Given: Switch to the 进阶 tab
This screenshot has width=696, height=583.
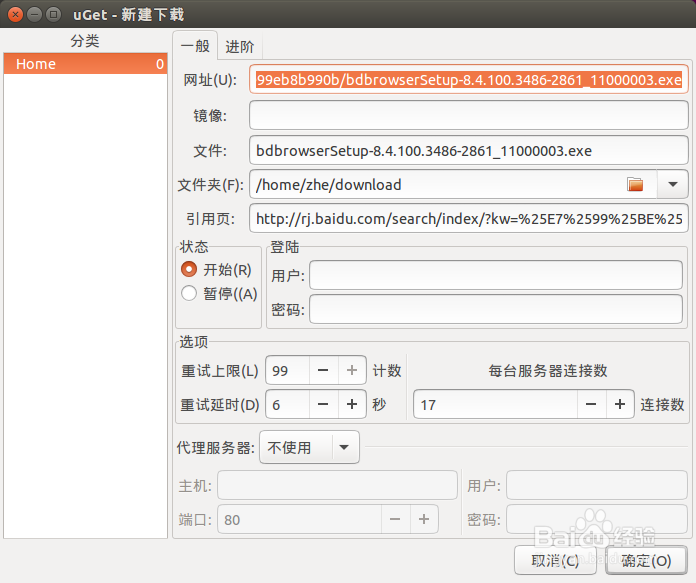Looking at the screenshot, I should pos(240,47).
